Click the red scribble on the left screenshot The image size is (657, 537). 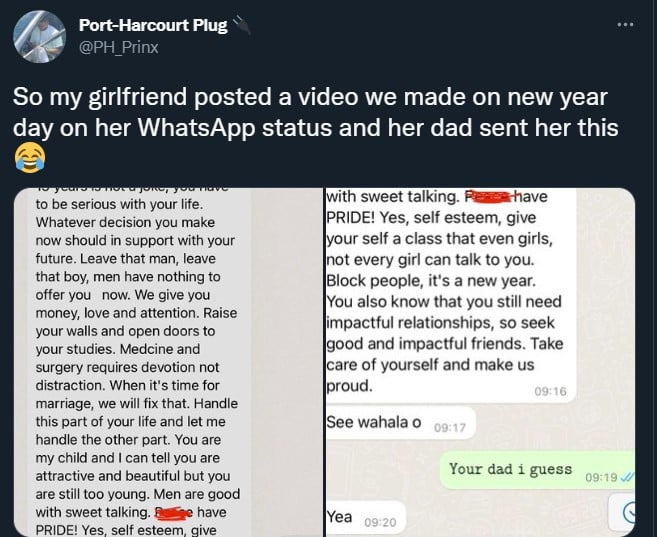173,512
